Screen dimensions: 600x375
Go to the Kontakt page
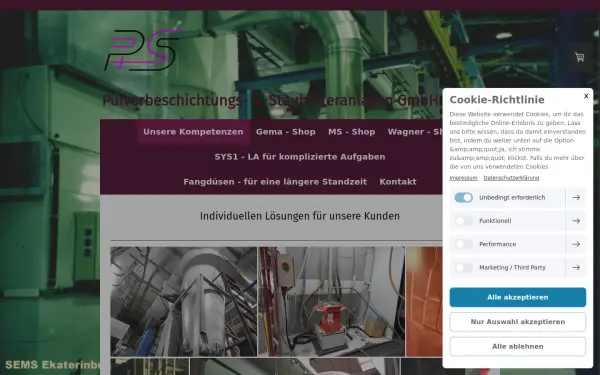pyautogui.click(x=398, y=182)
